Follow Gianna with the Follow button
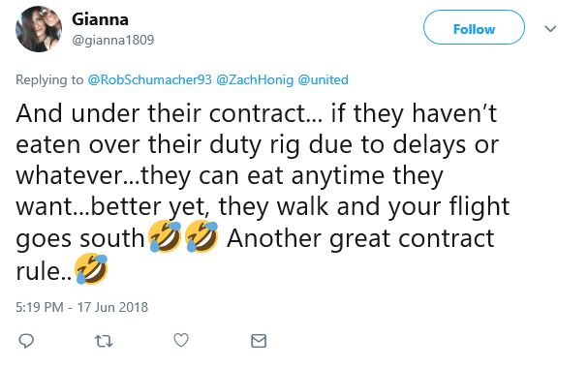Screen dimensions: 588x368 [x=474, y=27]
